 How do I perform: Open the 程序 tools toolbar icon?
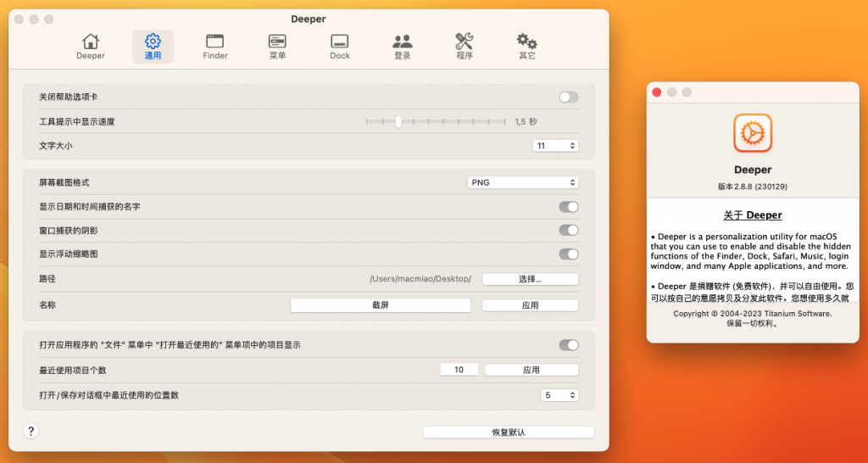464,42
